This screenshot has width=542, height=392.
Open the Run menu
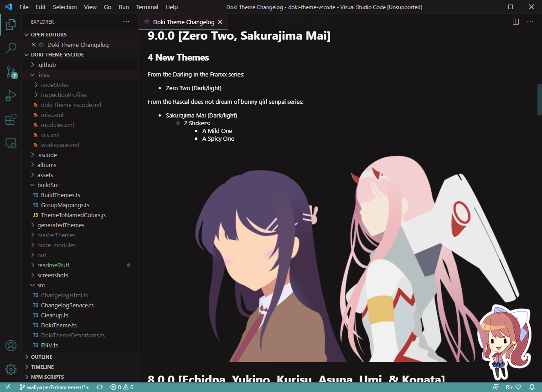pos(124,7)
